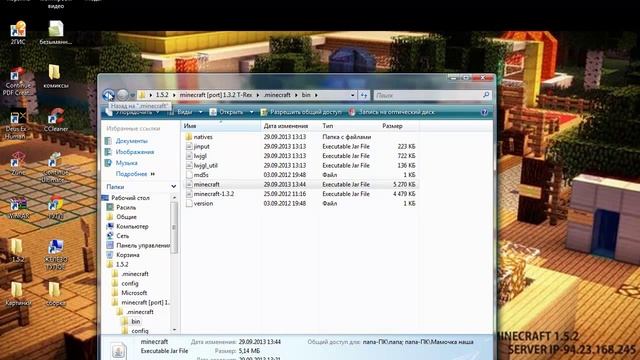
Task: Expand Подробнее chevron in favorite links
Action: coord(153,174)
